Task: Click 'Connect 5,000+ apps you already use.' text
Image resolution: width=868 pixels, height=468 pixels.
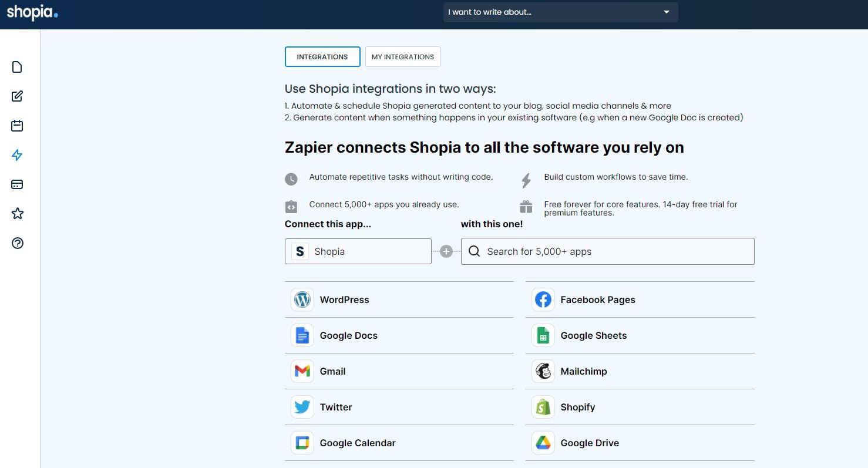Action: [384, 204]
